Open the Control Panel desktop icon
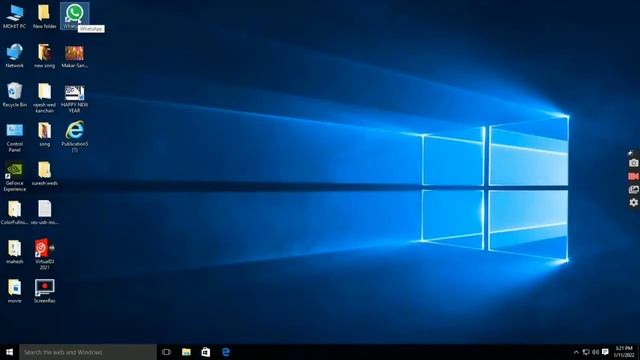 click(x=14, y=137)
